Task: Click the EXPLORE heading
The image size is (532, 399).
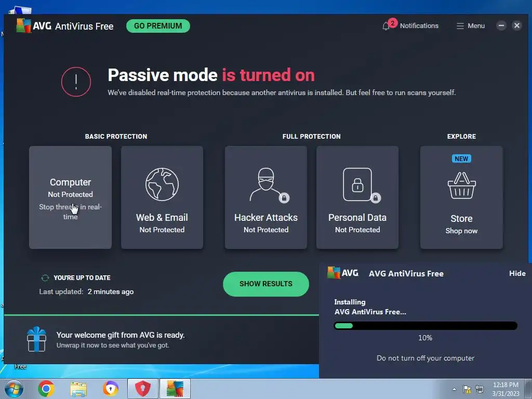Action: pyautogui.click(x=461, y=137)
